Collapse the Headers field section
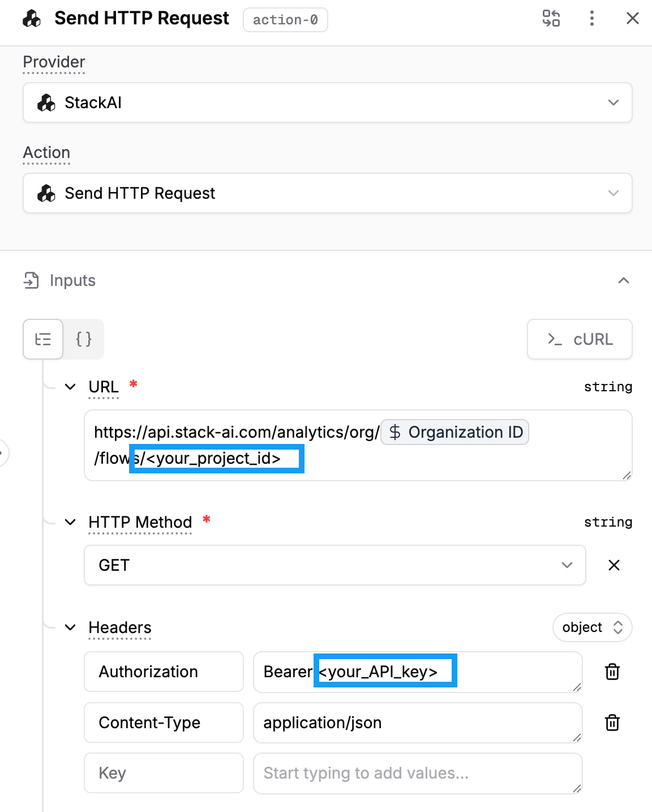 (70, 627)
